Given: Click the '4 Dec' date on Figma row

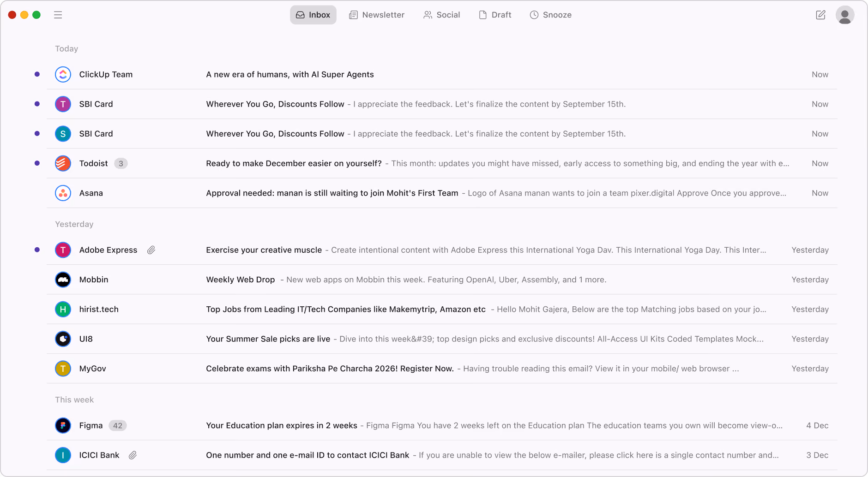Looking at the screenshot, I should click(817, 425).
